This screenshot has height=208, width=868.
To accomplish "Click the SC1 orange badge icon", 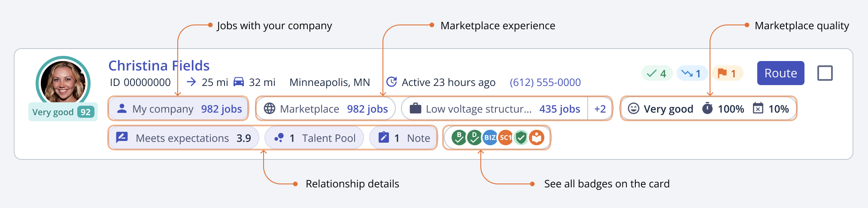I will pos(505,138).
